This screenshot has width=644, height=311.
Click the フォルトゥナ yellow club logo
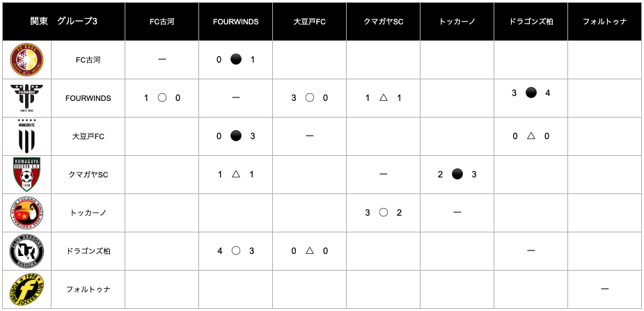coord(26,289)
